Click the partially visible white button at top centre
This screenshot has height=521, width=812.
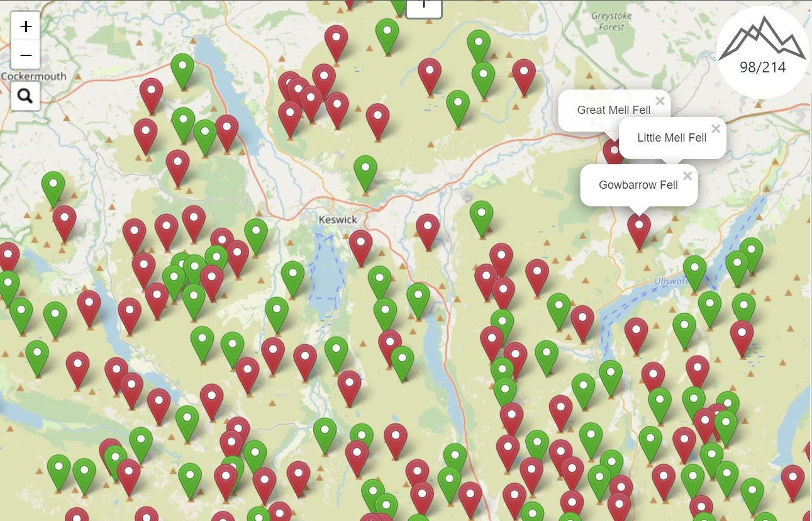(x=424, y=8)
